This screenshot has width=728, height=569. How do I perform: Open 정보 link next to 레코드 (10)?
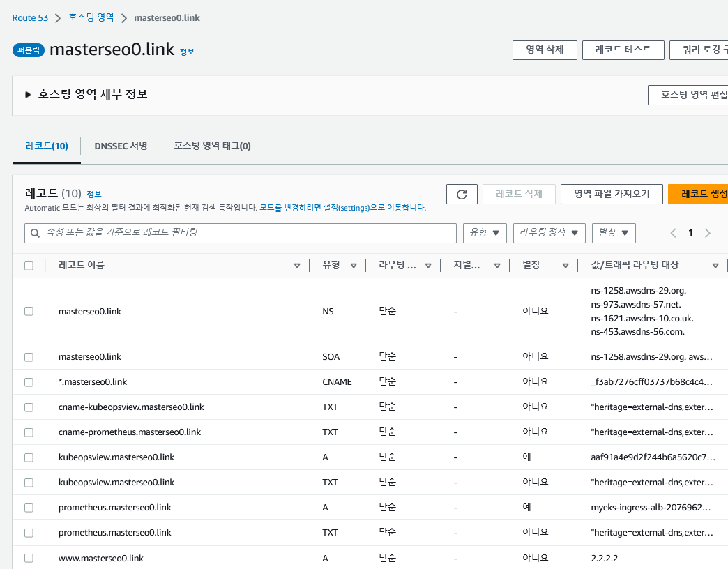click(x=94, y=194)
